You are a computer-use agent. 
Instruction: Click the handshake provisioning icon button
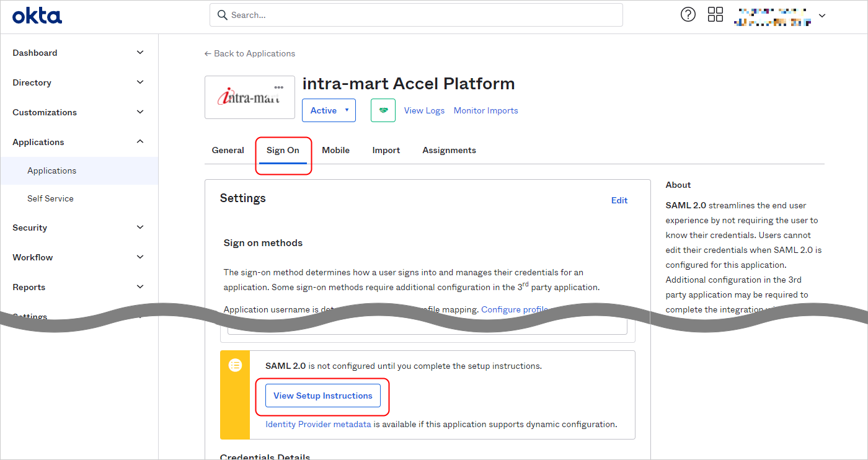tap(383, 110)
